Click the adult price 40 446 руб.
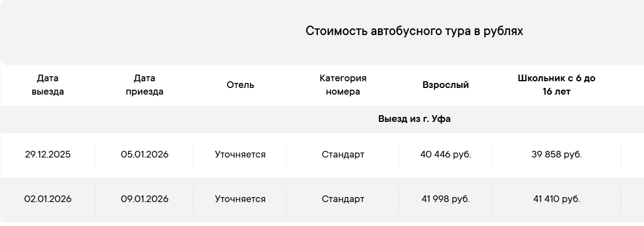 click(x=445, y=155)
